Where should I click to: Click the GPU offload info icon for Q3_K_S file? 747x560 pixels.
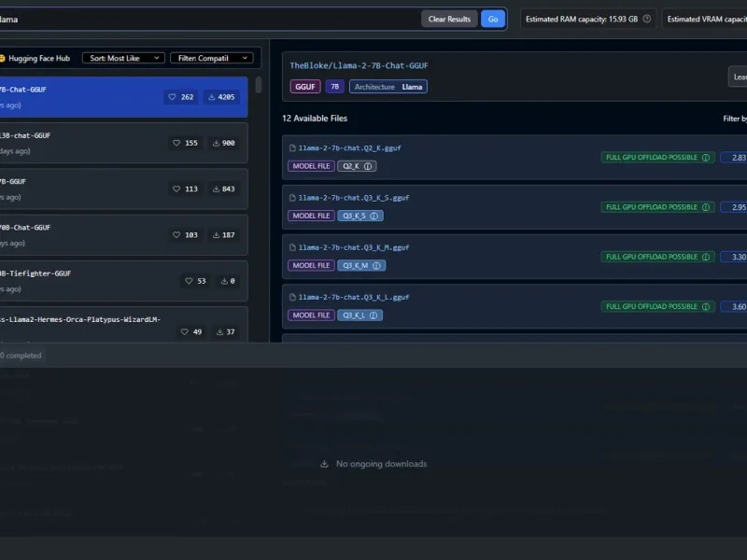(706, 207)
